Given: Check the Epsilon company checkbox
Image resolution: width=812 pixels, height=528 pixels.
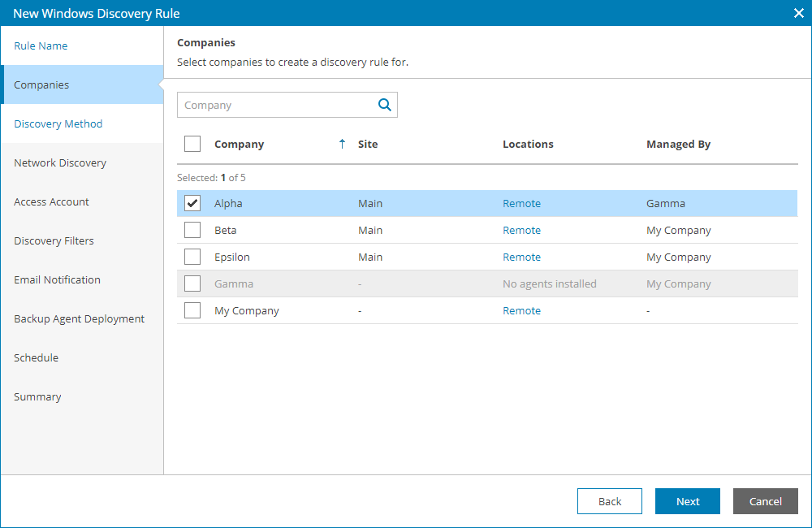Looking at the screenshot, I should pos(192,257).
